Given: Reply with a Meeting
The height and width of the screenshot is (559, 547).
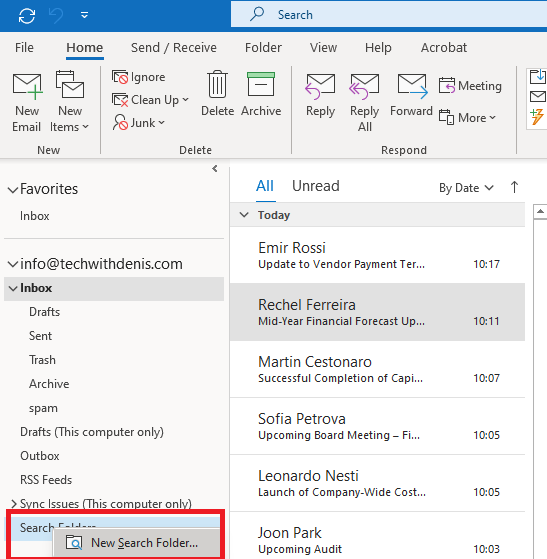Looking at the screenshot, I should [x=470, y=86].
